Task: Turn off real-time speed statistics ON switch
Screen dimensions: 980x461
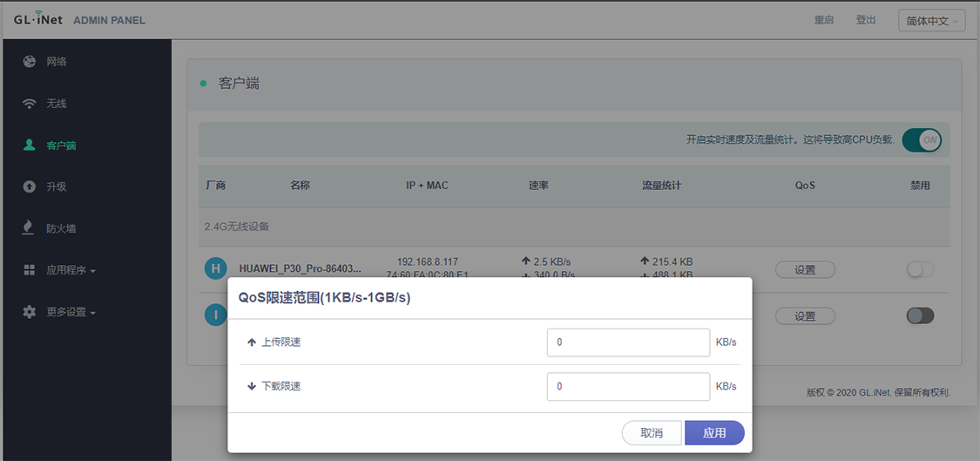Action: tap(922, 140)
